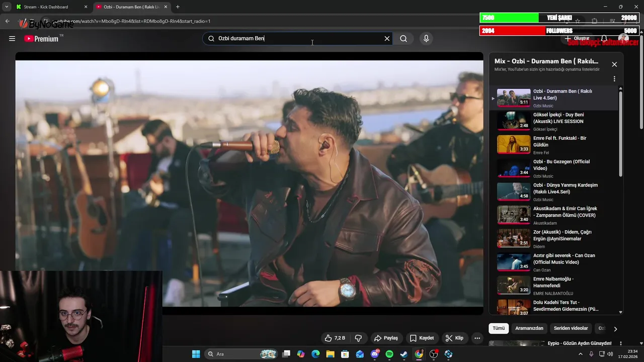Switch to the 'Stream - Kick Dashboard' tab

(49, 7)
